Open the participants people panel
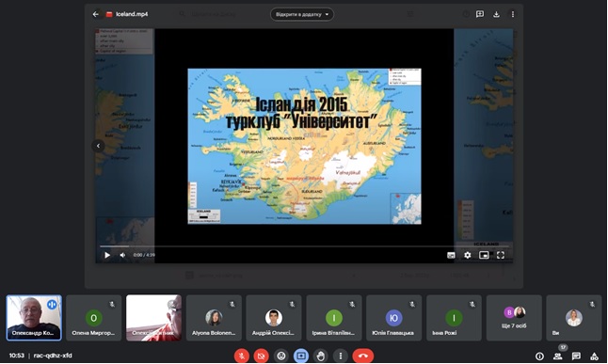The height and width of the screenshot is (364, 608). [x=557, y=356]
